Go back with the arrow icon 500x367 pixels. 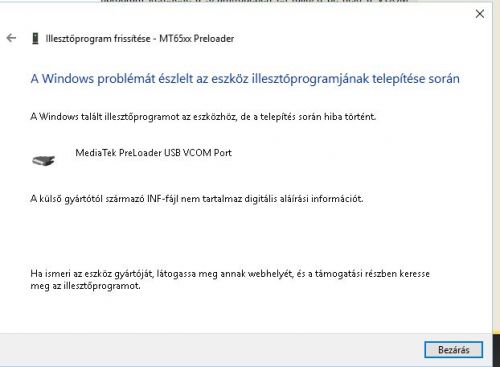click(x=11, y=38)
